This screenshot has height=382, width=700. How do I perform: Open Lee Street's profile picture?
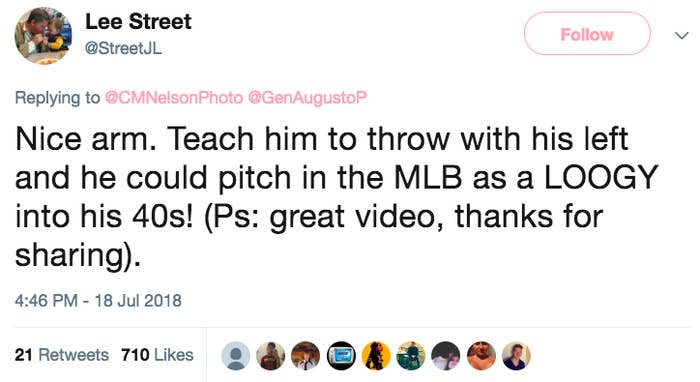point(43,36)
